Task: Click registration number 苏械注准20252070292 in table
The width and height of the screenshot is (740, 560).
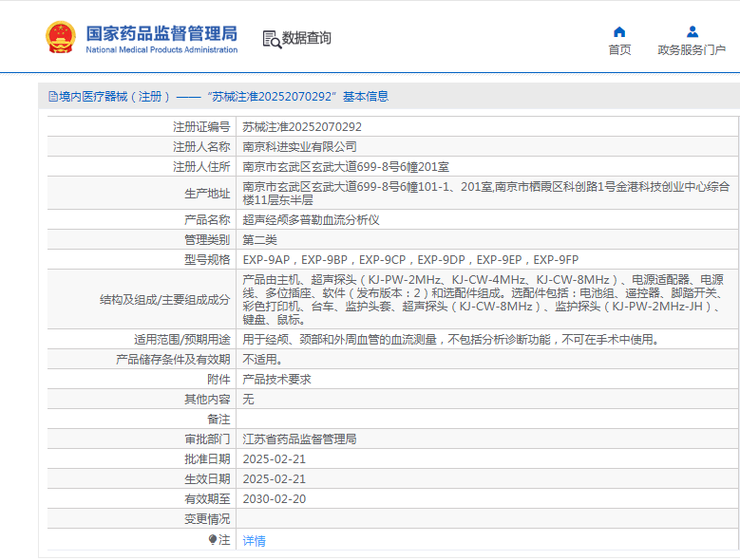Action: pos(301,126)
